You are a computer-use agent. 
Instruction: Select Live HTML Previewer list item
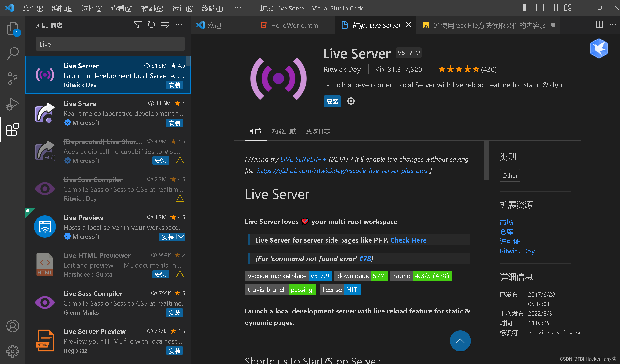[x=108, y=265]
